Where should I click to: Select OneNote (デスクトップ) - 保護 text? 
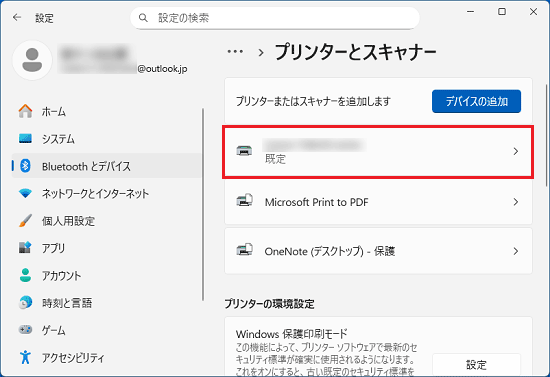coord(330,251)
